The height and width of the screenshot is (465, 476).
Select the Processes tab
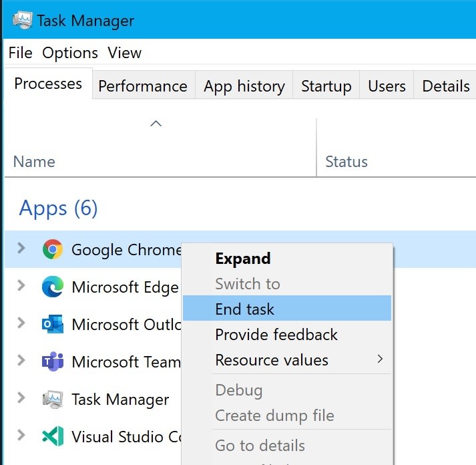[x=48, y=84]
